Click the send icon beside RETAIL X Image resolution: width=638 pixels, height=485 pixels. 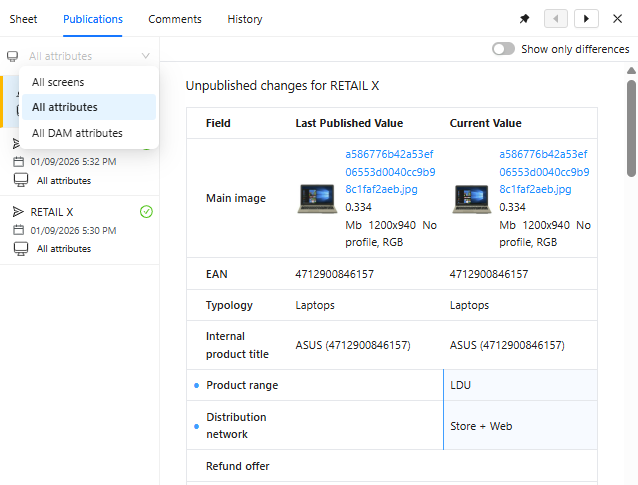[18, 212]
